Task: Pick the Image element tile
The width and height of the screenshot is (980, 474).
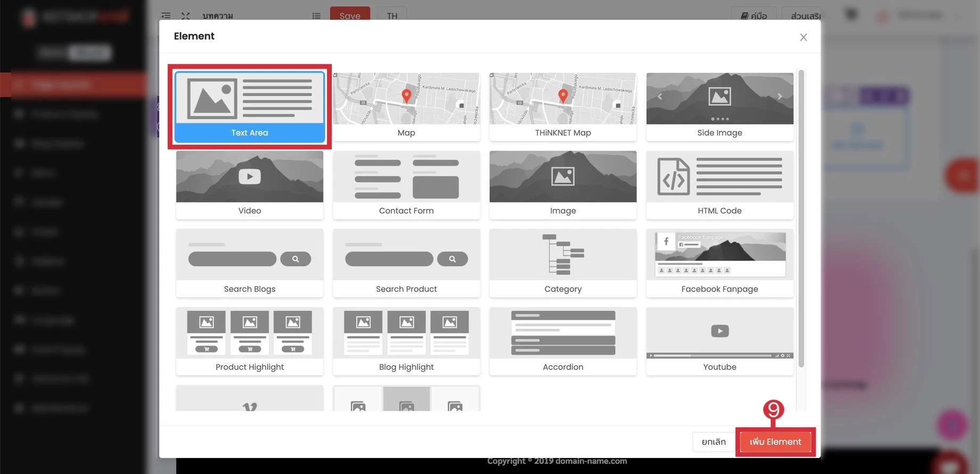Action: tap(563, 185)
